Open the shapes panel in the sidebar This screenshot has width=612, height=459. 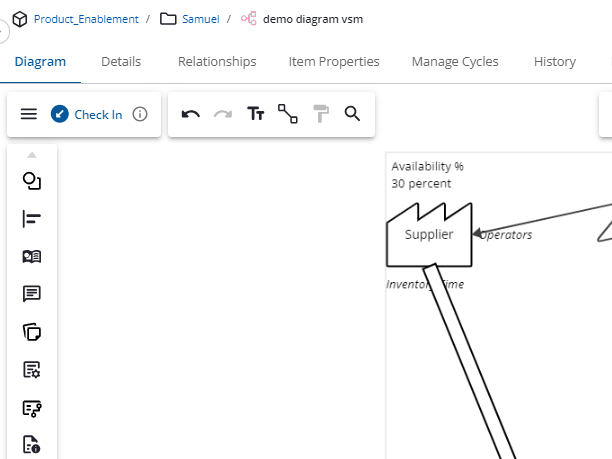(32, 181)
